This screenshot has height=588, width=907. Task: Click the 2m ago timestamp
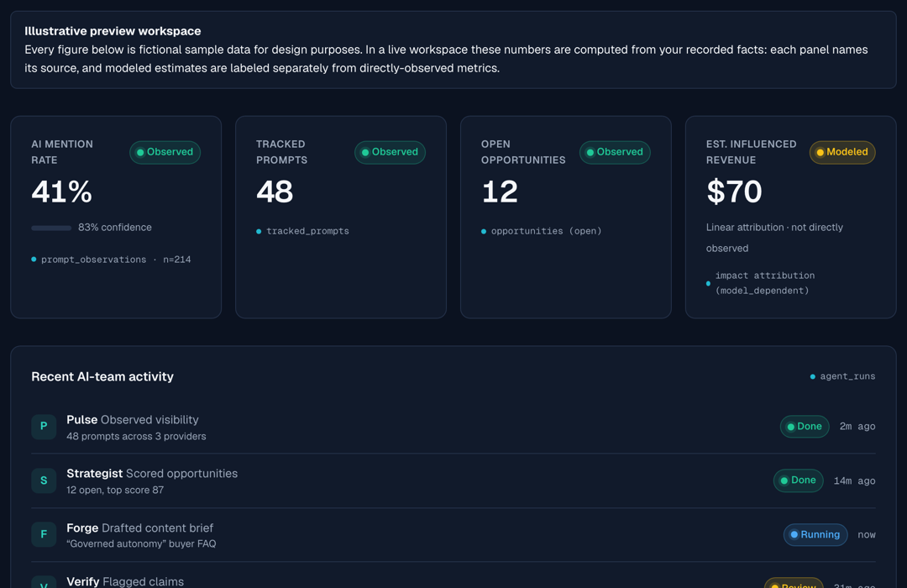coord(857,427)
